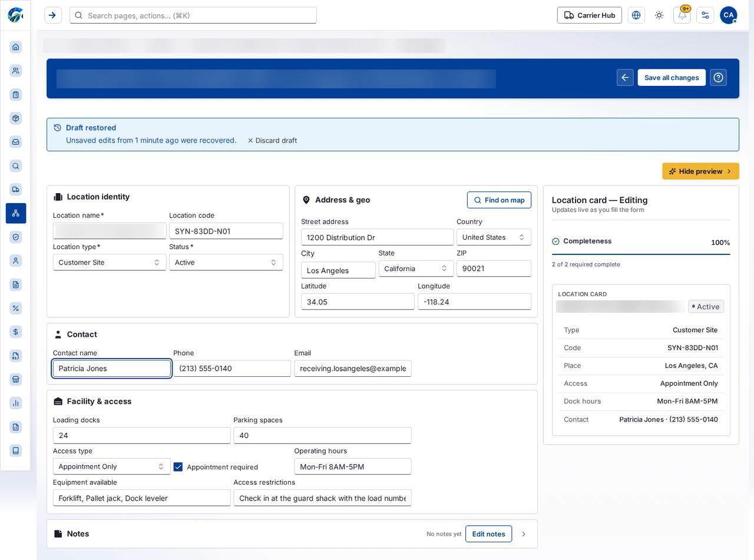The image size is (754, 560).
Task: Open the clipboard icon in the sidebar
Action: click(16, 95)
